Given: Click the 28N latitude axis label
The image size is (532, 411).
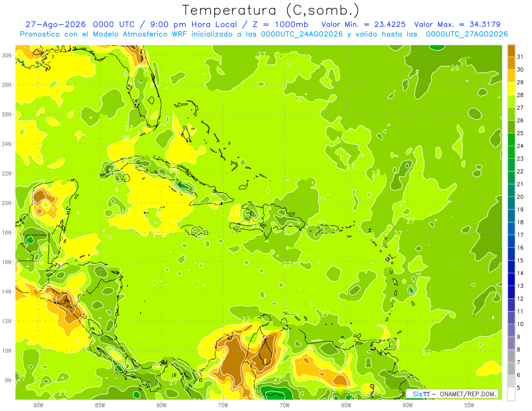Looking at the screenshot, I should pyautogui.click(x=8, y=85).
